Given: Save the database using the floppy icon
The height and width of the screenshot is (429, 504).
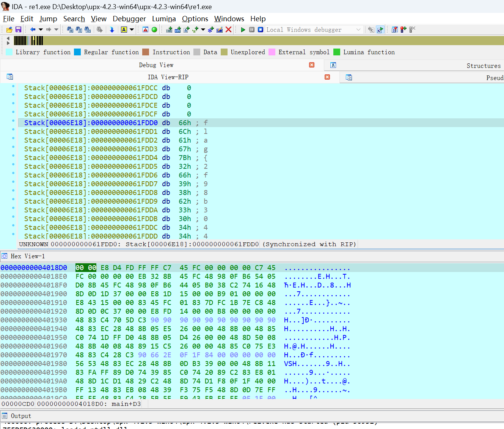Looking at the screenshot, I should tap(18, 30).
